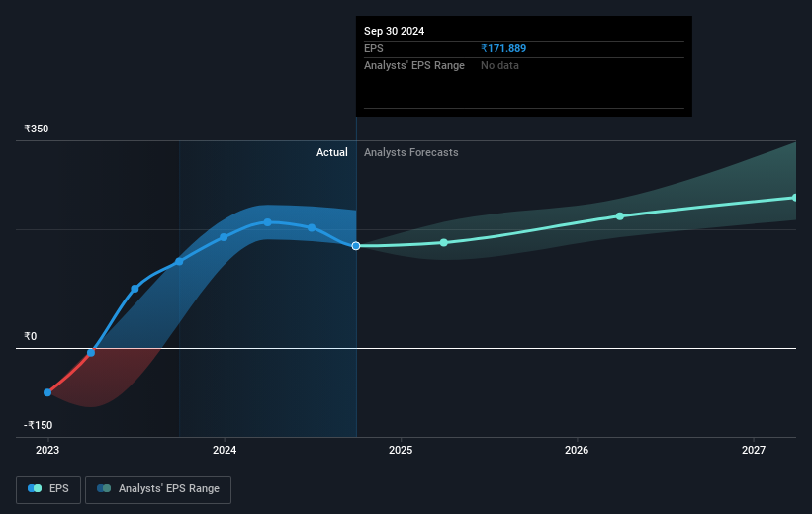Viewport: 812px width, 514px height.
Task: Click the ₹171.889 EPS value in the tooltip
Action: click(503, 48)
